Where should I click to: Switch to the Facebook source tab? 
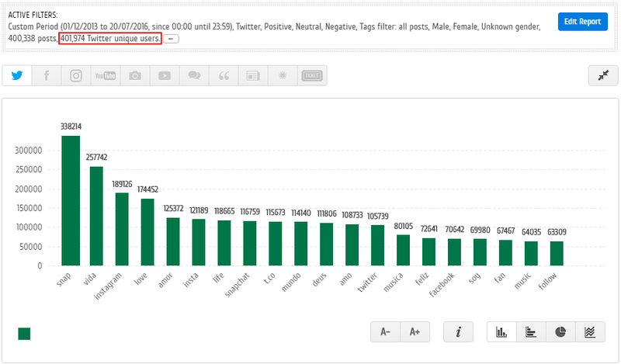pos(47,75)
